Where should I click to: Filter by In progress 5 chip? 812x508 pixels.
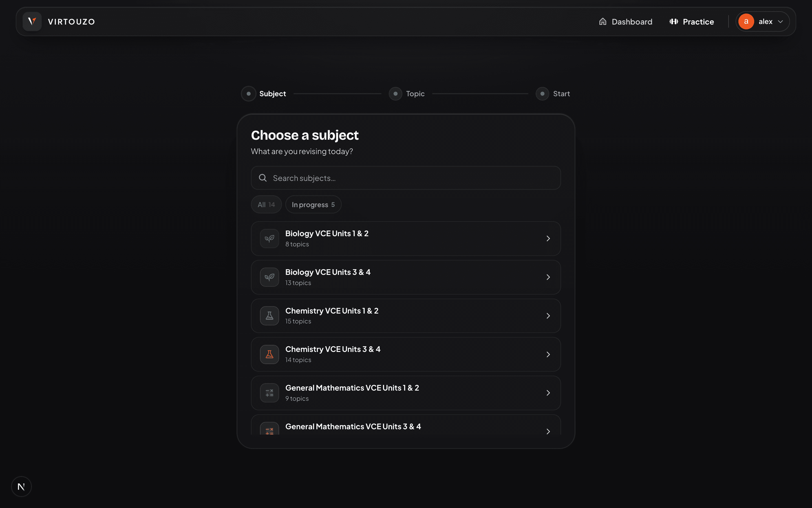pos(313,204)
